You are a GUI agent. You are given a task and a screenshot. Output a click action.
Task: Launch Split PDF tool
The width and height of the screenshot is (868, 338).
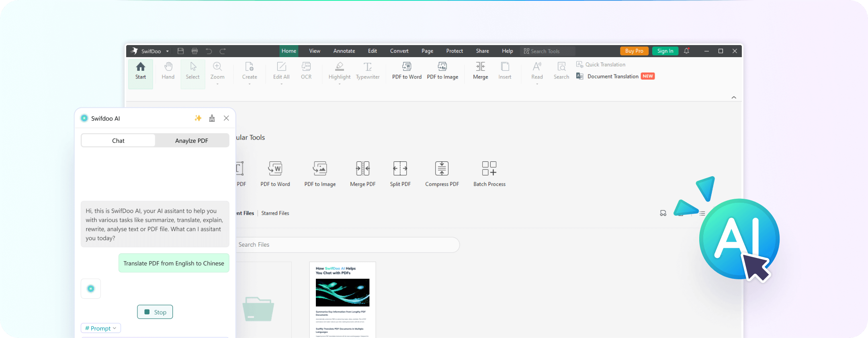(400, 174)
